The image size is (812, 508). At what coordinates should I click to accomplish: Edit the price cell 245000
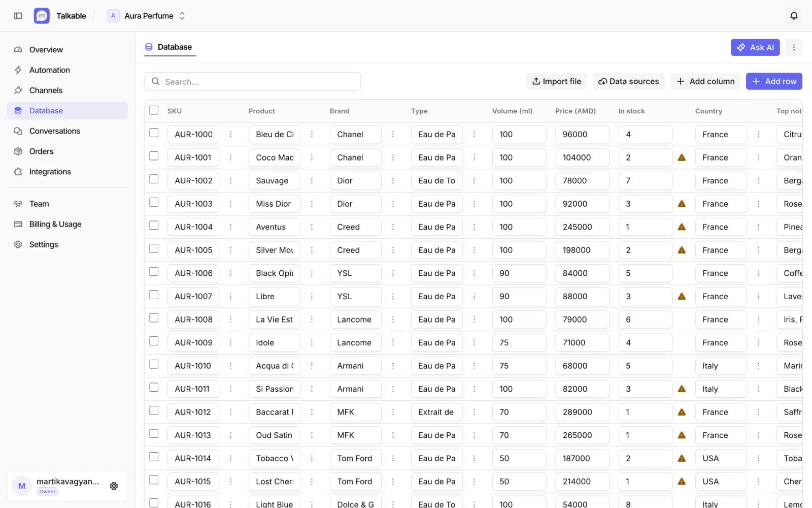(x=582, y=227)
